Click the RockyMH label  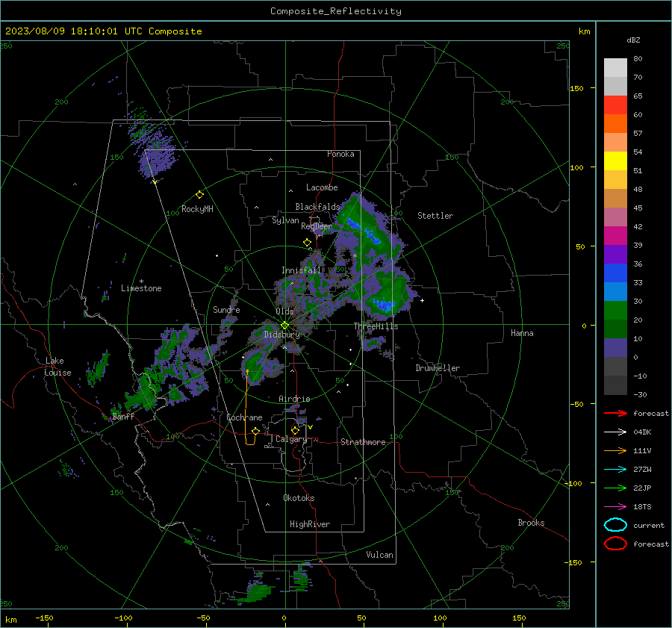(197, 209)
